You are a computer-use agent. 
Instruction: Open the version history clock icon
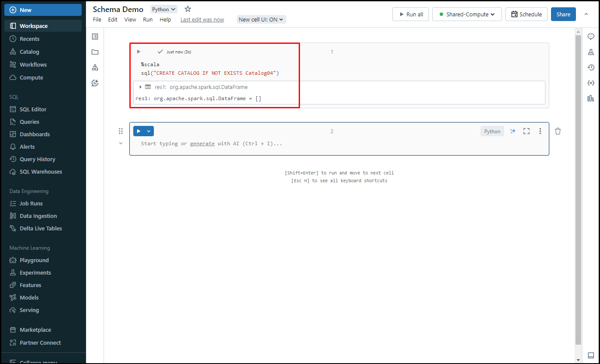pos(591,67)
